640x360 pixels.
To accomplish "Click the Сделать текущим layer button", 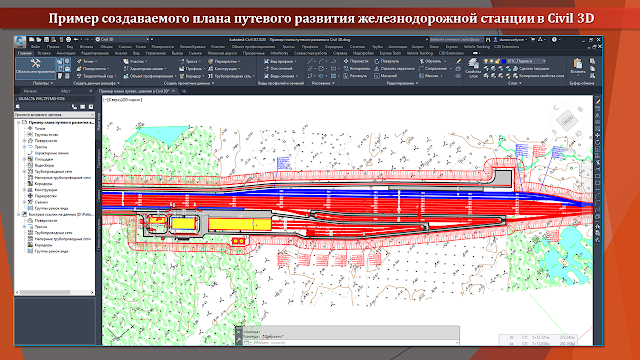I will [x=531, y=69].
